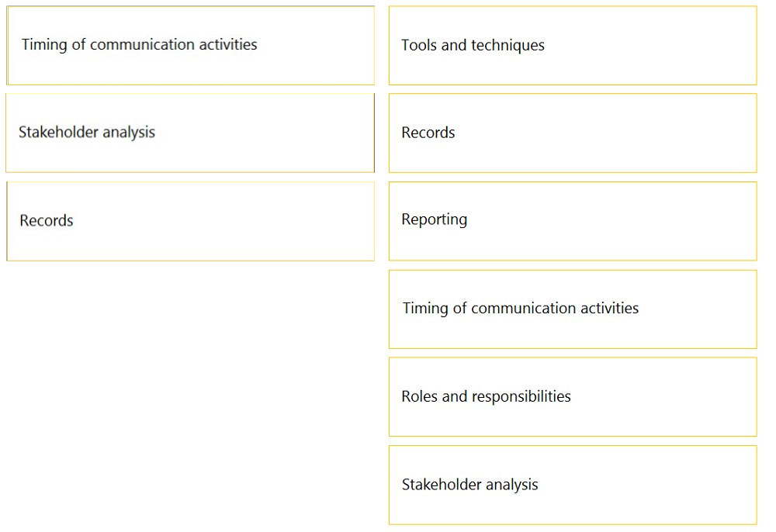Screen dimensions: 776x532
Task: Click the last item in the six-item list
Action: (573, 485)
